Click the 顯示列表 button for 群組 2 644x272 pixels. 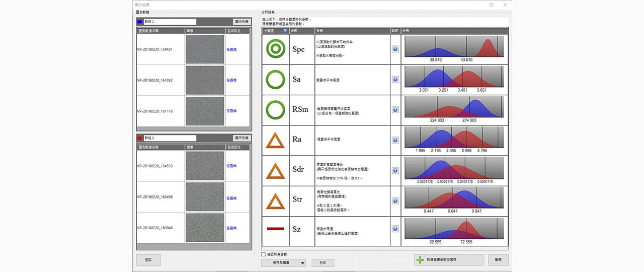pyautogui.click(x=242, y=138)
